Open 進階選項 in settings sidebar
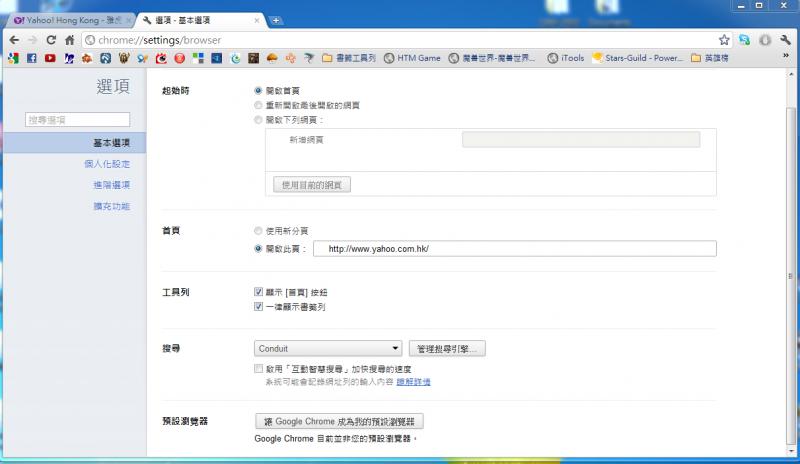Screen dimensions: 800x464 tap(112, 185)
